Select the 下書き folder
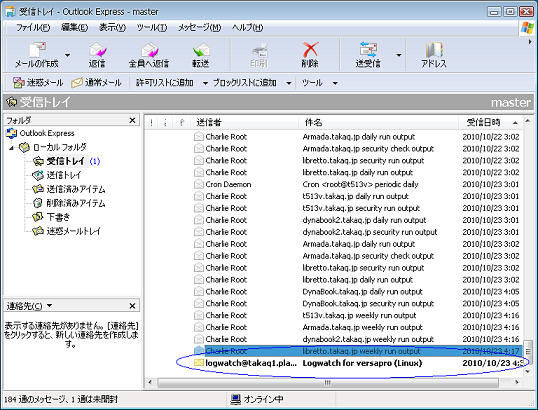Screen dimensions: 538x410 pos(51,217)
